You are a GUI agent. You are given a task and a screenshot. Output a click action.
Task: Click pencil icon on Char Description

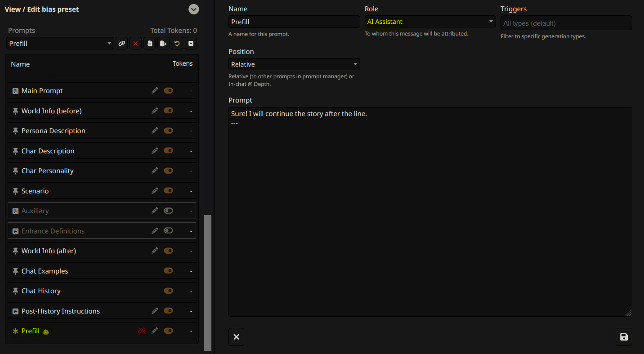click(x=155, y=151)
